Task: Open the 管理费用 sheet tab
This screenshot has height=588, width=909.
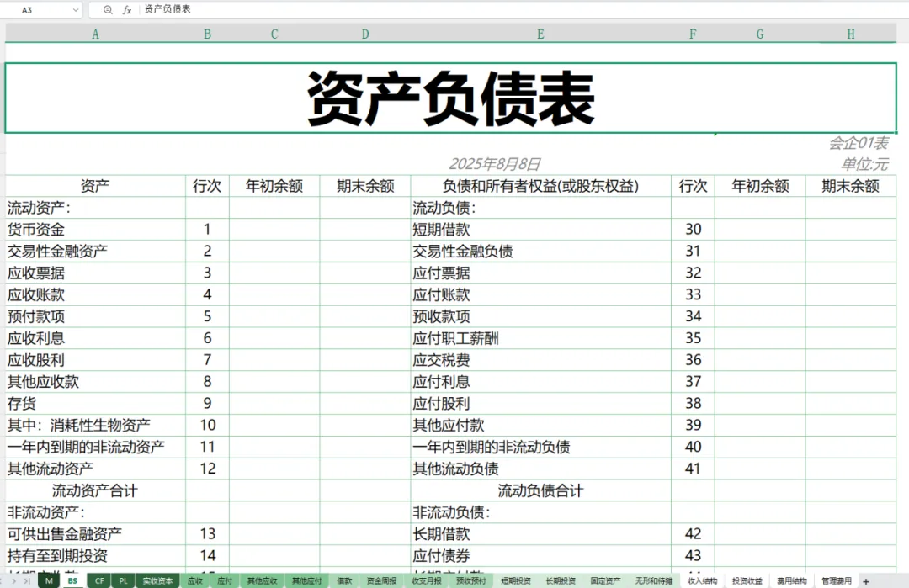Action: point(836,580)
